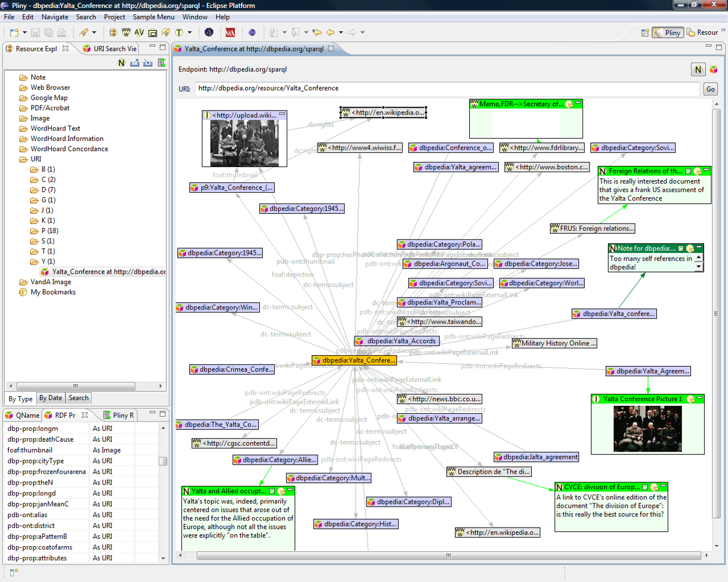Image resolution: width=728 pixels, height=582 pixels.
Task: Show more perspectives with the chevron
Action: pos(723,31)
